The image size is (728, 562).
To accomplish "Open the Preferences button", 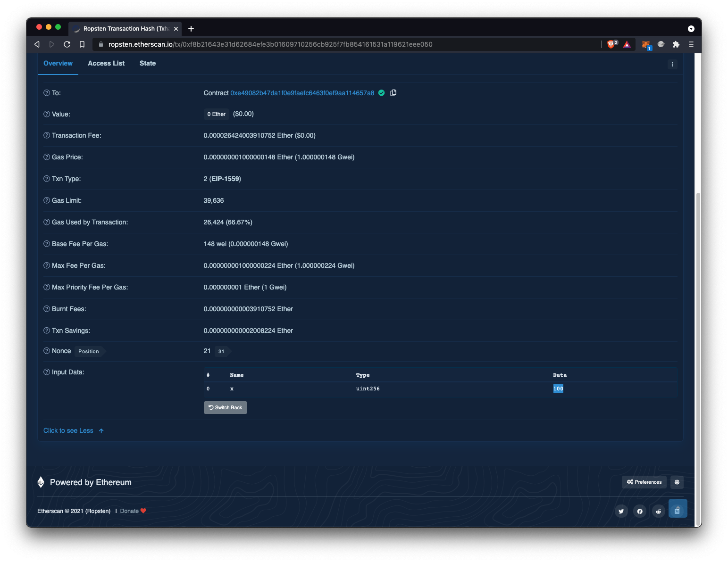I will click(644, 482).
